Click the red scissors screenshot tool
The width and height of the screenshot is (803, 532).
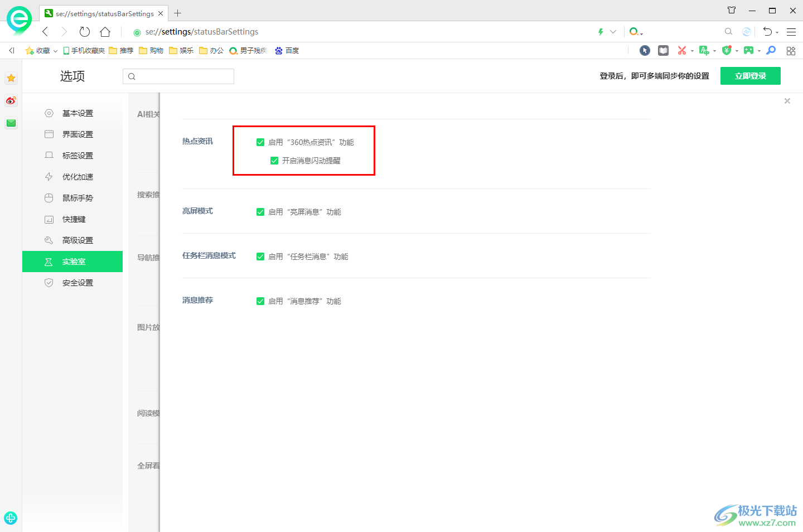pos(681,51)
